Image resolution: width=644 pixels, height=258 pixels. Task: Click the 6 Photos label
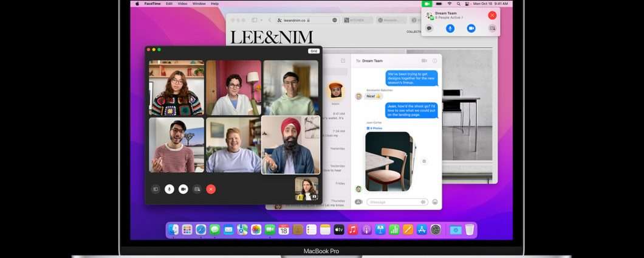[375, 128]
